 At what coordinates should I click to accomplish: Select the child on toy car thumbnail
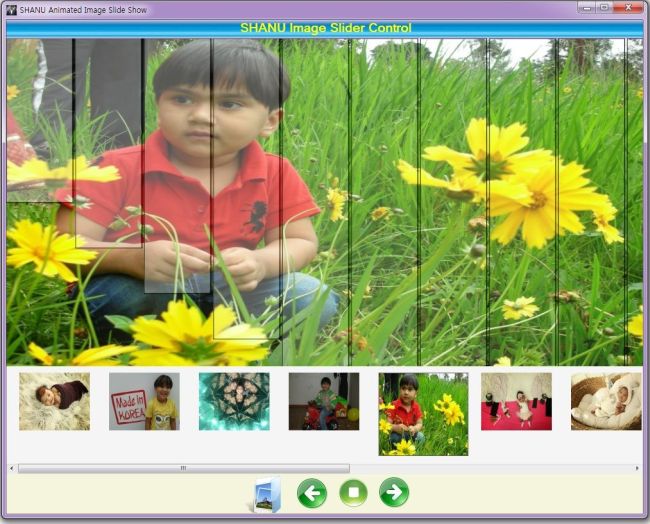pos(324,401)
